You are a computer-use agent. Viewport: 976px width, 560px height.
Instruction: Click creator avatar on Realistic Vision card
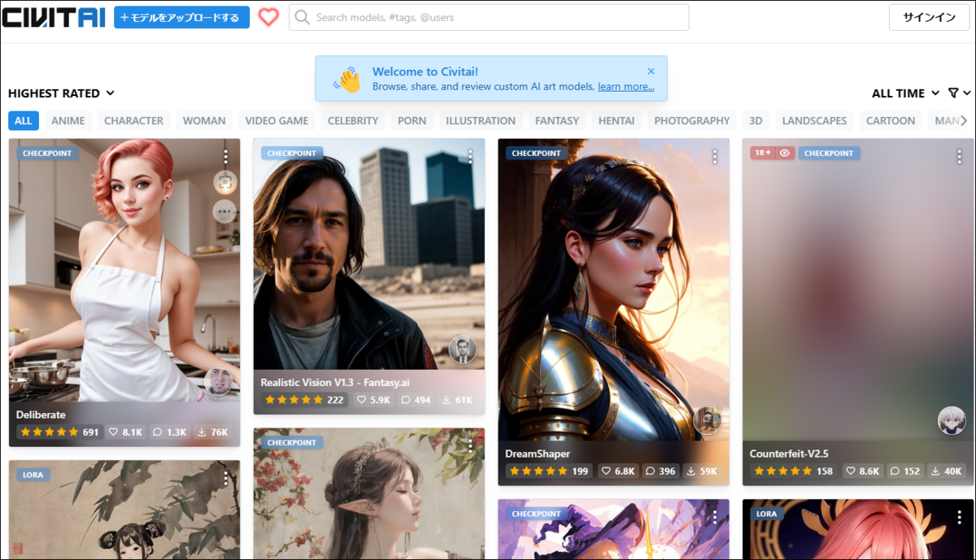coord(462,349)
